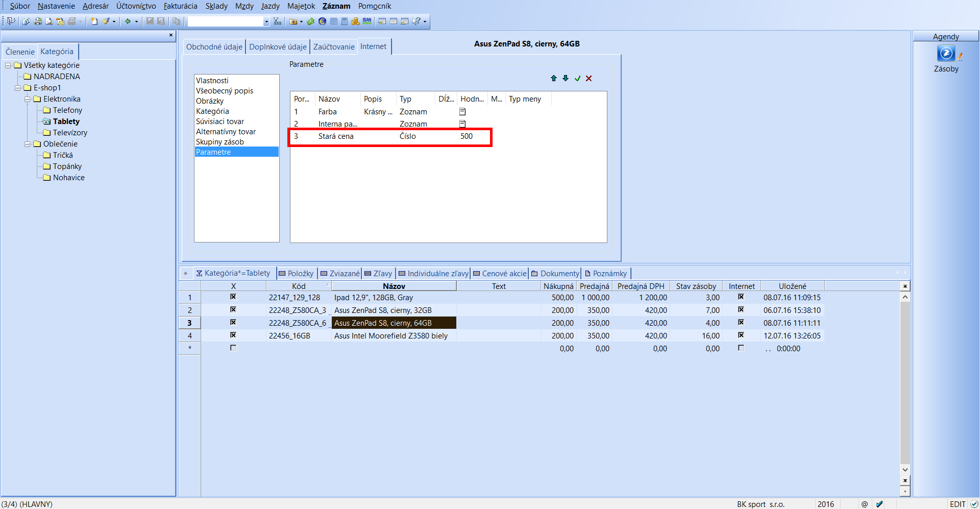Click the blue check icon in status bar
Screen dimensions: 980x509
[879, 504]
